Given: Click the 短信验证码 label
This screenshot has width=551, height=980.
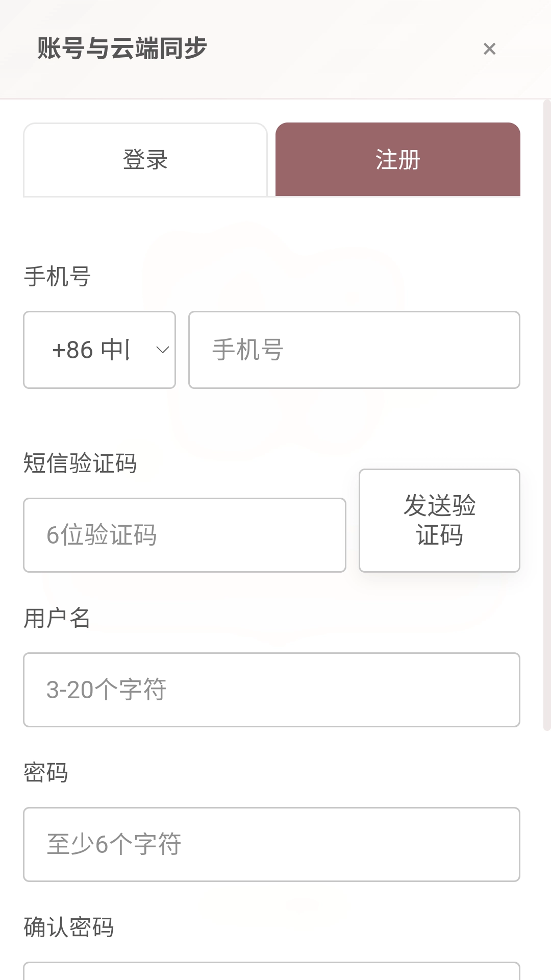Looking at the screenshot, I should 80,463.
